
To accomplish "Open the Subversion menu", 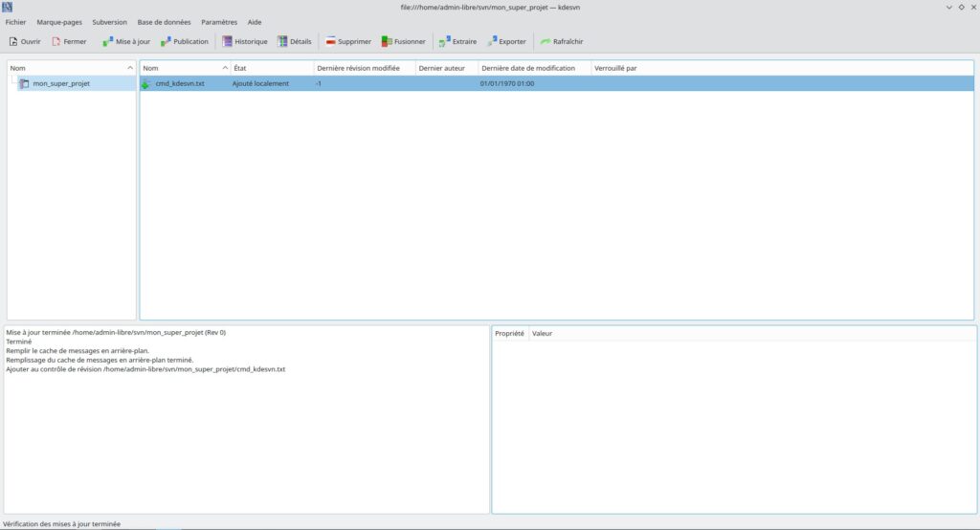I will coord(109,22).
